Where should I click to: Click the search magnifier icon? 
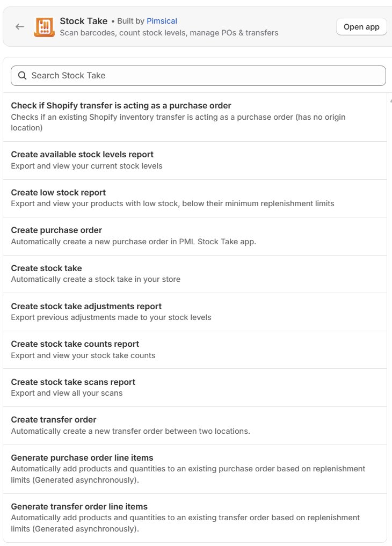click(22, 76)
